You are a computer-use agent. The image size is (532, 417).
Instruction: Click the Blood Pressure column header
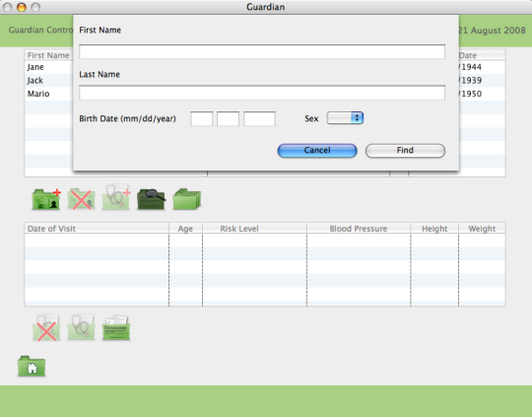click(x=359, y=229)
